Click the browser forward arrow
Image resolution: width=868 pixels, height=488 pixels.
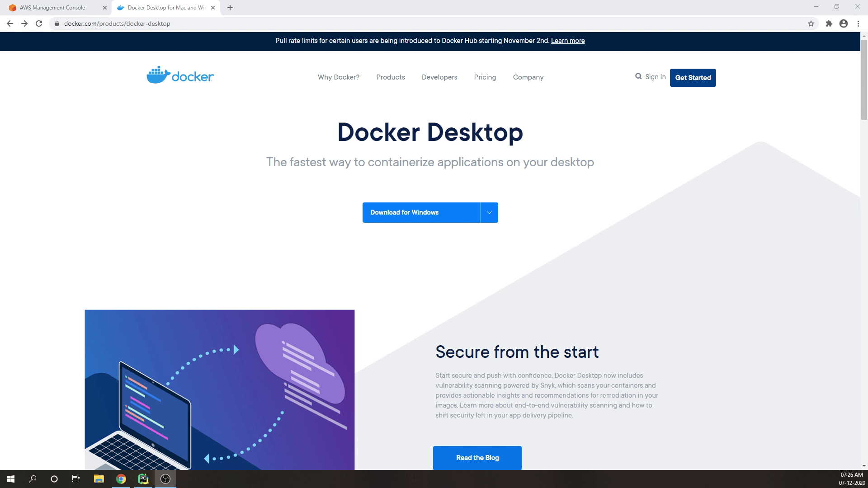pyautogui.click(x=24, y=23)
